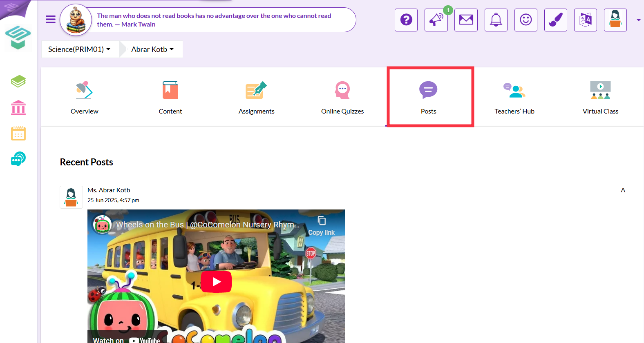
Task: Click the Recent Posts heading
Action: [x=87, y=162]
